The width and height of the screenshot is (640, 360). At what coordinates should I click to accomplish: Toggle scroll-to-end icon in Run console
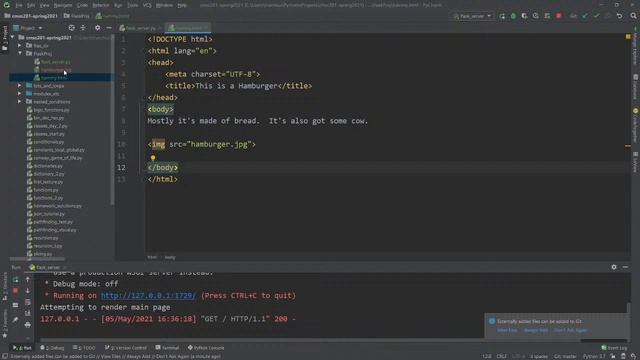click(28, 313)
